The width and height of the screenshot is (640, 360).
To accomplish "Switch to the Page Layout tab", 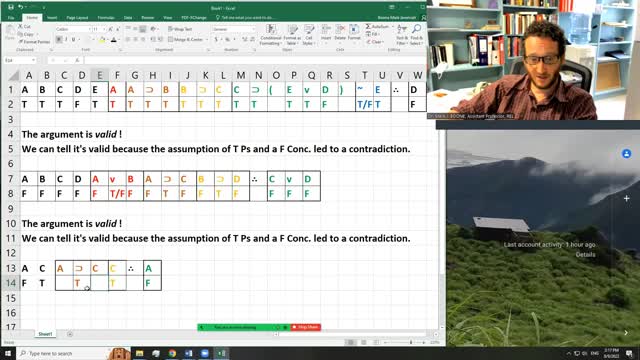I will (77, 18).
